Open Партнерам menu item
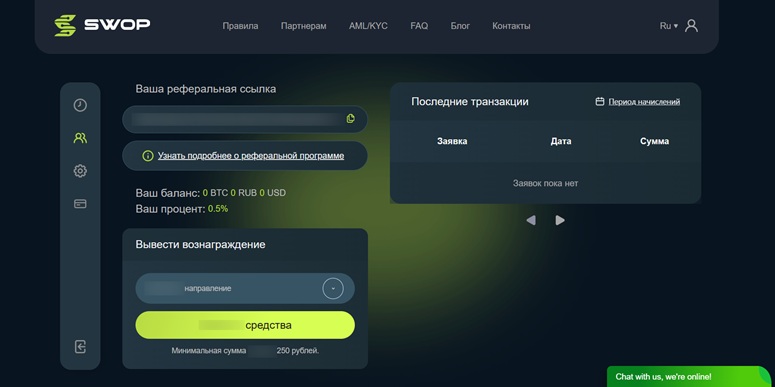775x387 pixels. (303, 26)
